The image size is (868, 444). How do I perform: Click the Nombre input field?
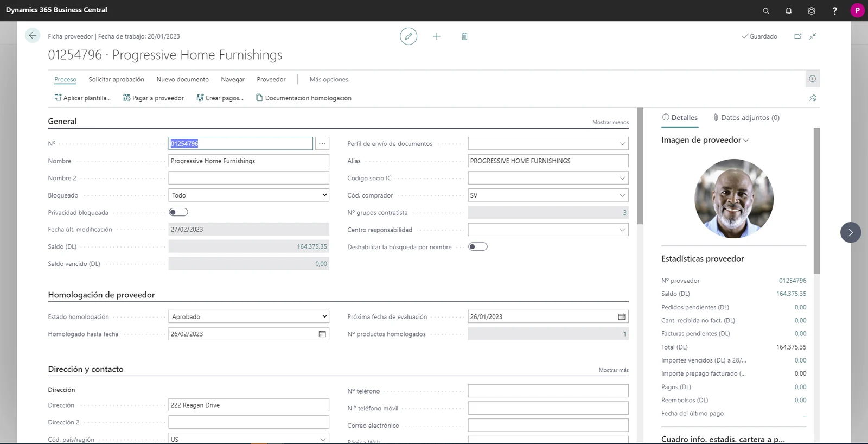tap(249, 161)
